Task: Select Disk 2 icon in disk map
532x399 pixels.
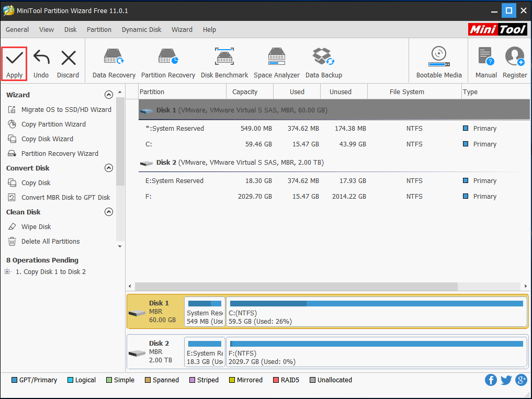Action: [137, 353]
